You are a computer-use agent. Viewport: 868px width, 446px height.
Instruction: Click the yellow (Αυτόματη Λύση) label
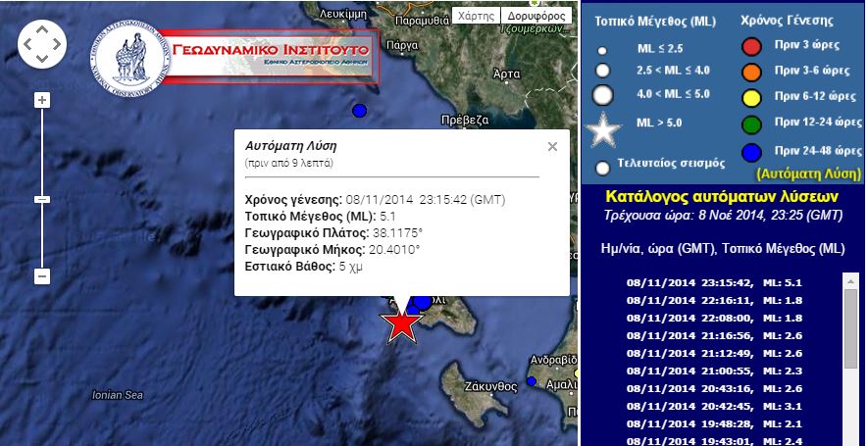(809, 173)
